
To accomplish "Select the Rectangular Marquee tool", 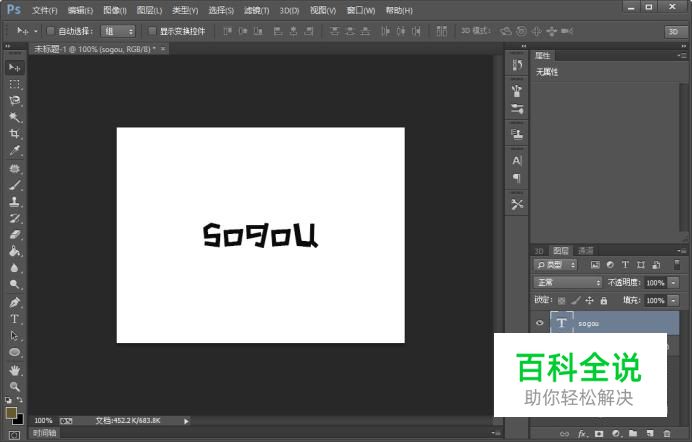I will [15, 84].
